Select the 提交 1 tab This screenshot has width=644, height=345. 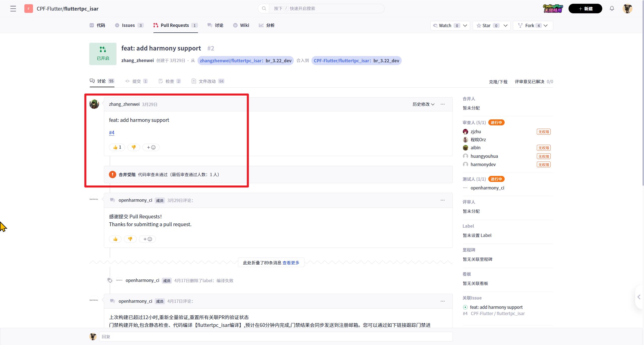[136, 81]
